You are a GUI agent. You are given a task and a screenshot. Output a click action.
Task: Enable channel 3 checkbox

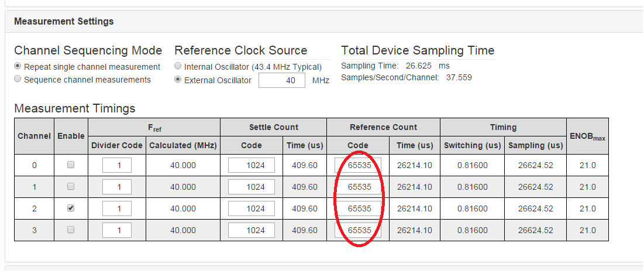click(71, 230)
